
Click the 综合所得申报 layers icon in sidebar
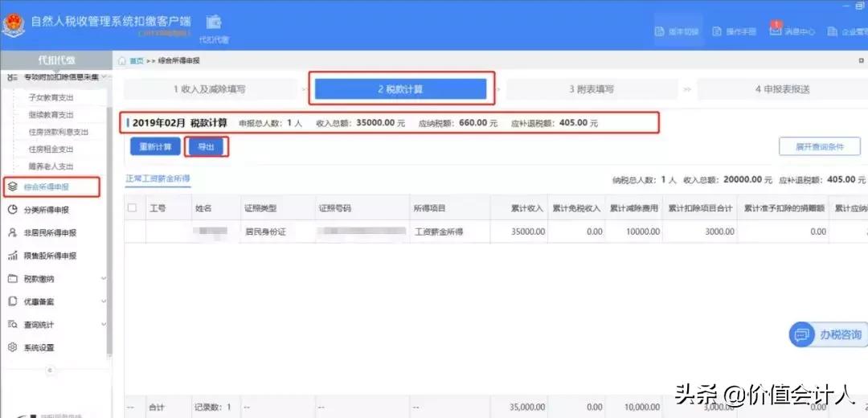pyautogui.click(x=14, y=187)
